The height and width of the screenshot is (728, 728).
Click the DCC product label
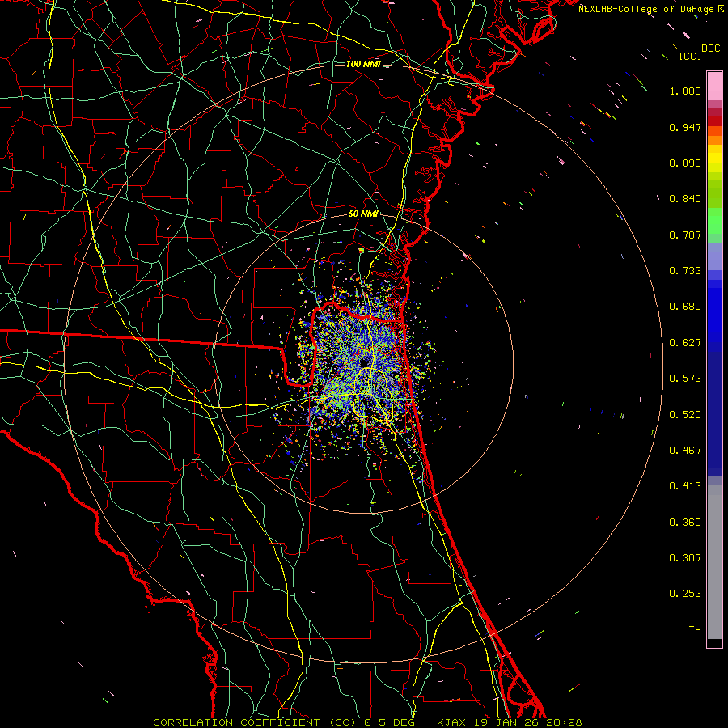coord(710,49)
